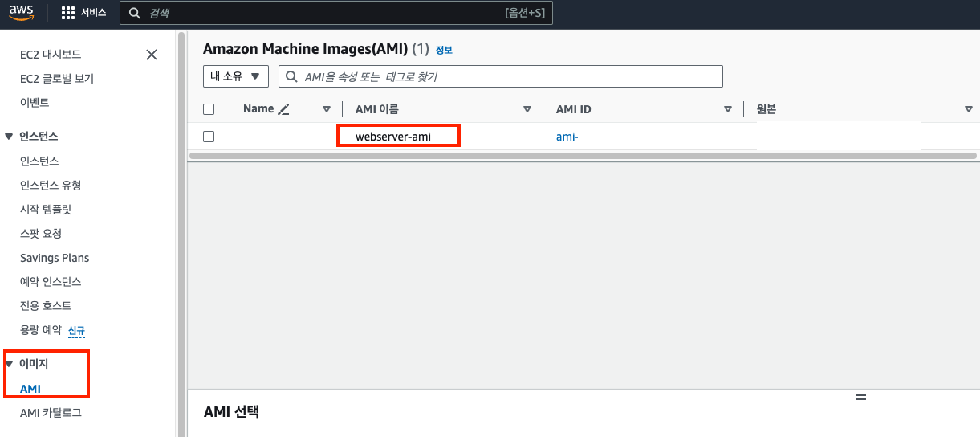980x437 pixels.
Task: Open the 서비스 grid menu icon
Action: 68,14
